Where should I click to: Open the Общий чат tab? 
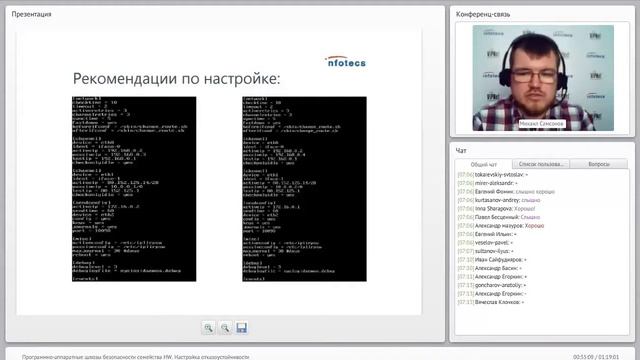(x=484, y=164)
